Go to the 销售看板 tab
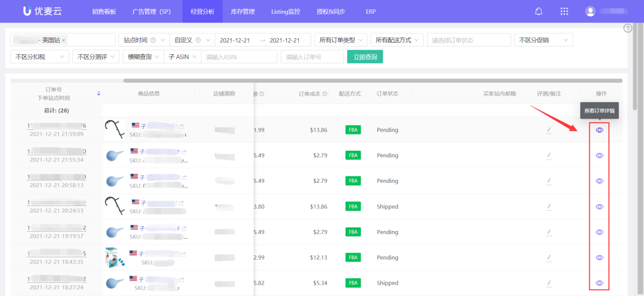644x296 pixels. pos(104,11)
